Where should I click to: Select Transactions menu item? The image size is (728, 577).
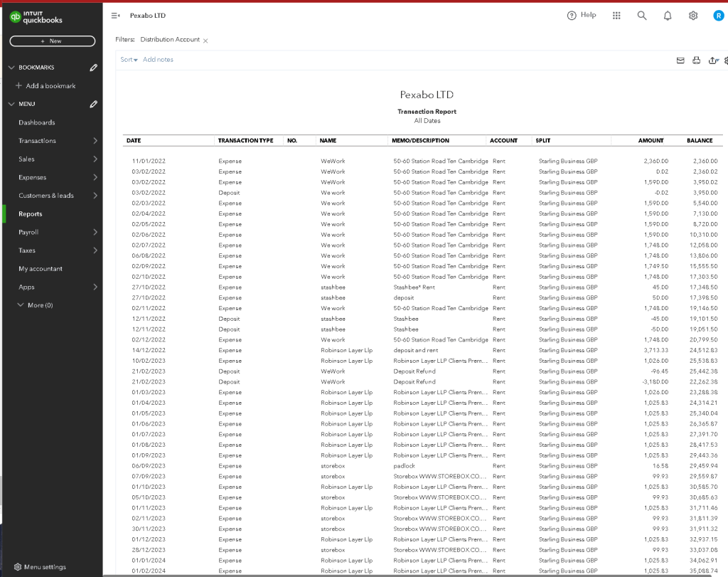pyautogui.click(x=37, y=140)
